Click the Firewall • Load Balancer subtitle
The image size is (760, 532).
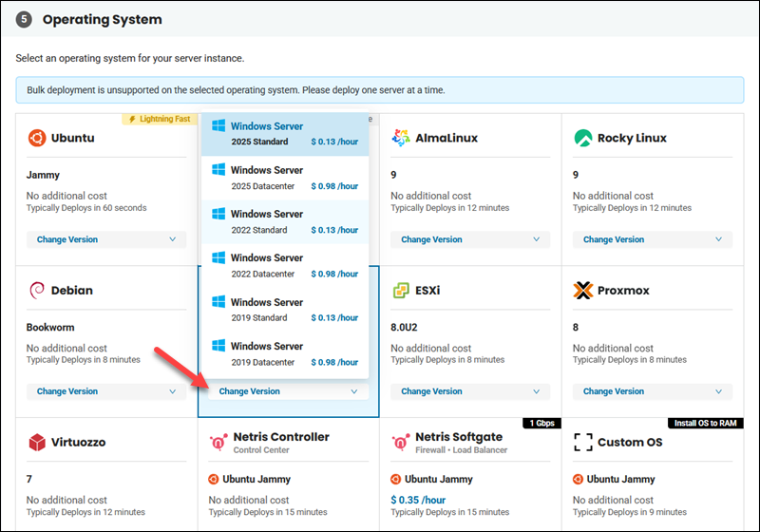pos(461,450)
